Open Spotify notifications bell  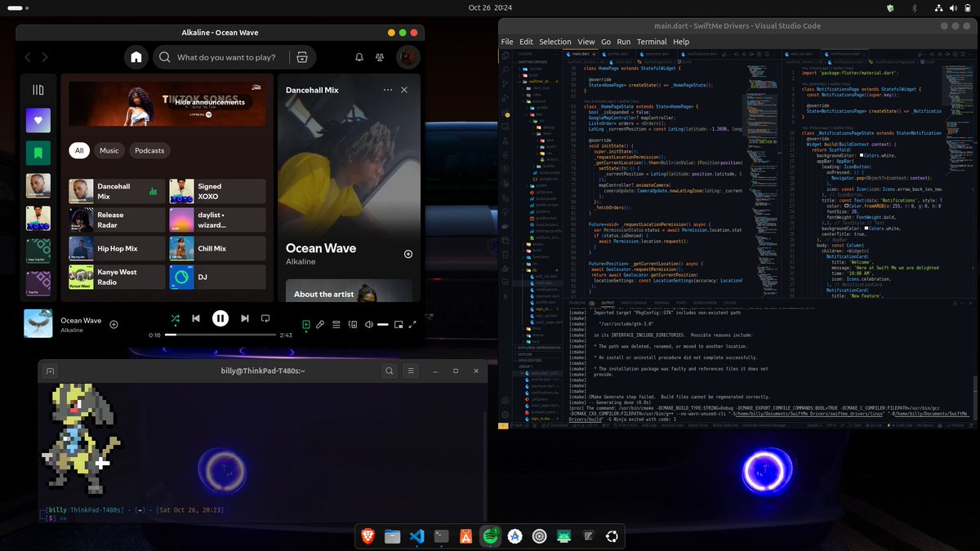click(359, 57)
